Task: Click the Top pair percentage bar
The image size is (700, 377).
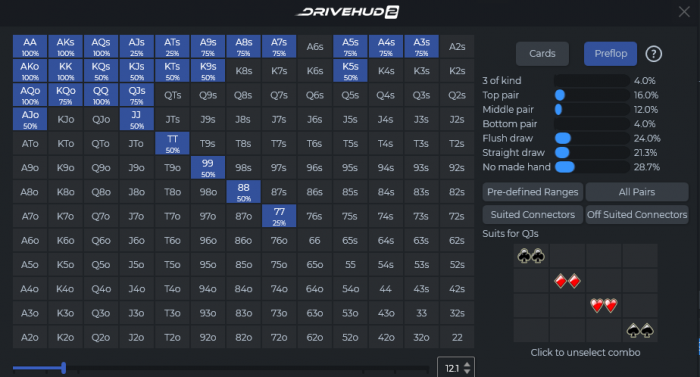Action: (x=592, y=95)
